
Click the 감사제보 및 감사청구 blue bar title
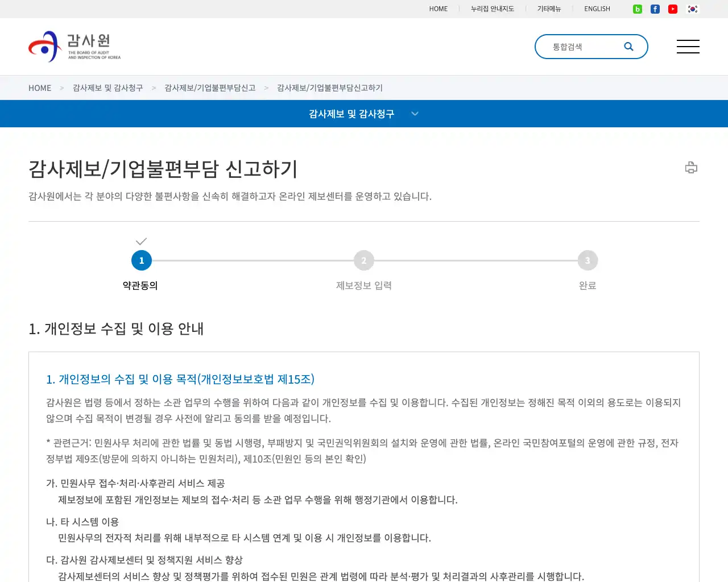coord(351,114)
